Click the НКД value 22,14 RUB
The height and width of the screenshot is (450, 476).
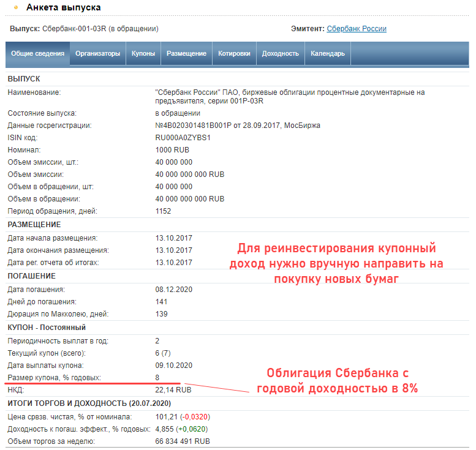[173, 389]
